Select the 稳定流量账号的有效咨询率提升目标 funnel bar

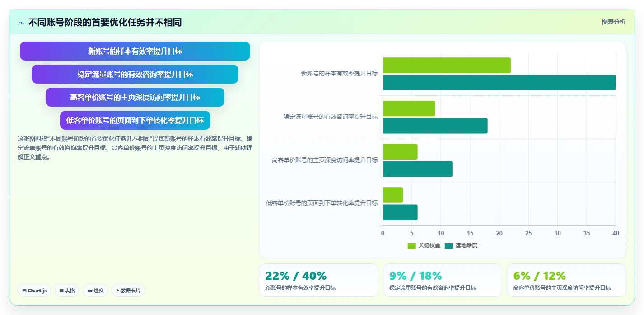(x=135, y=74)
